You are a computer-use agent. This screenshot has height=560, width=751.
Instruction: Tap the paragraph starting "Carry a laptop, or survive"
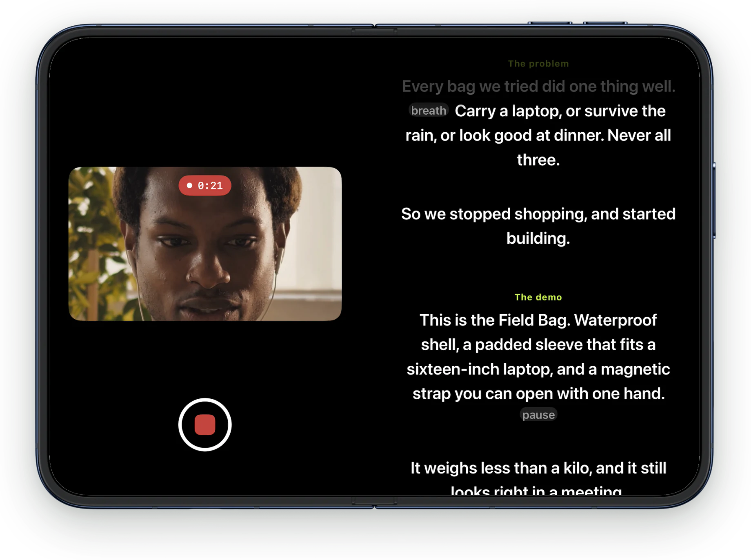(538, 136)
